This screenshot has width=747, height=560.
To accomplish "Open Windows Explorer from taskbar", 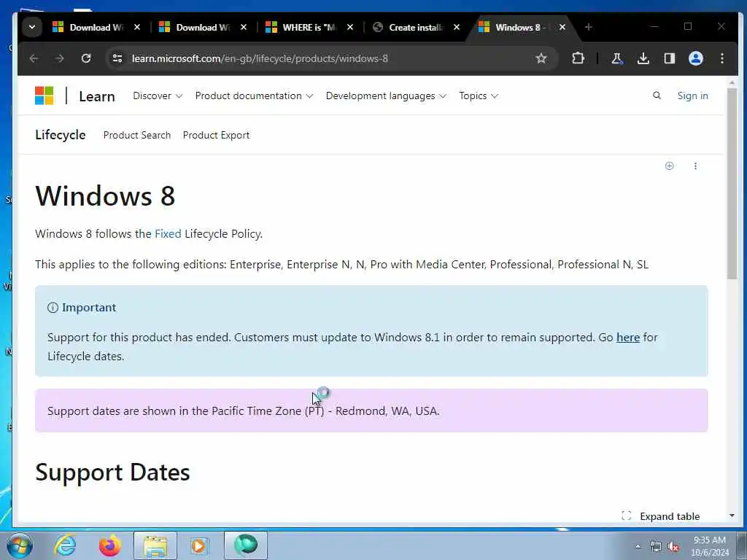I will pyautogui.click(x=155, y=545).
